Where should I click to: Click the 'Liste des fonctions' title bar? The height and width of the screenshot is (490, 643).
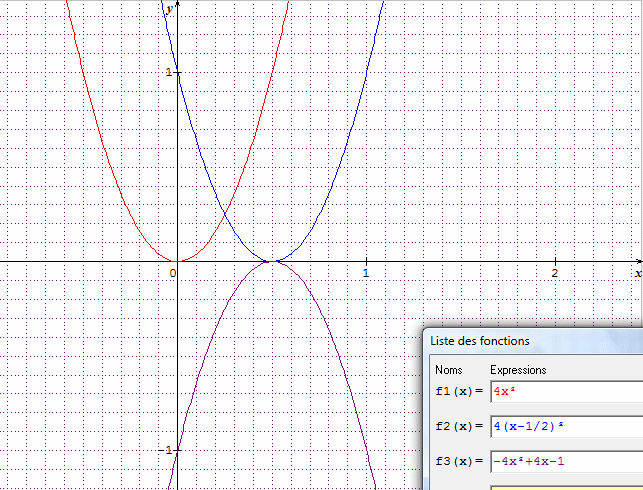(x=532, y=341)
